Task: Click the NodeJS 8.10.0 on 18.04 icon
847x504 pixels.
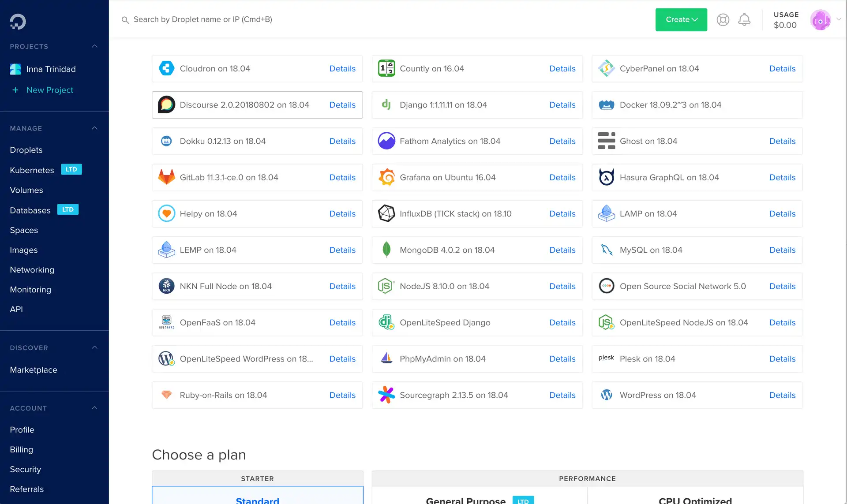Action: [x=387, y=286]
